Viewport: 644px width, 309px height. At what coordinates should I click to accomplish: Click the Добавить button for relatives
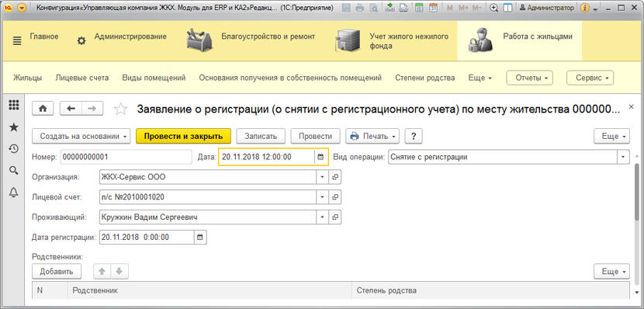[57, 271]
